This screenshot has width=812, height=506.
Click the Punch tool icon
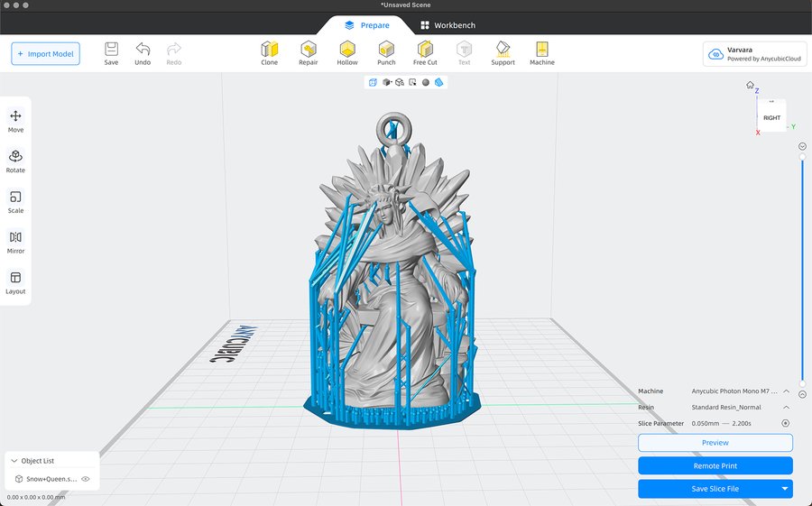pyautogui.click(x=386, y=52)
